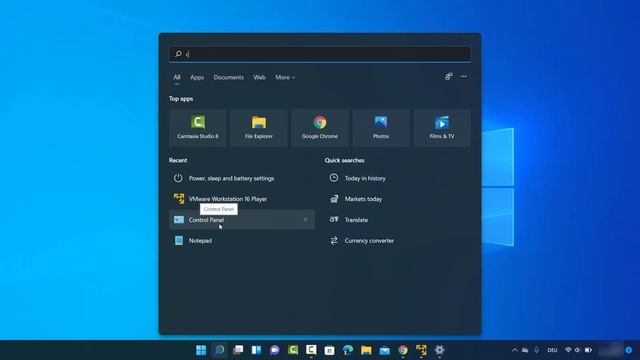Click the power icon in Recent

coord(178,178)
